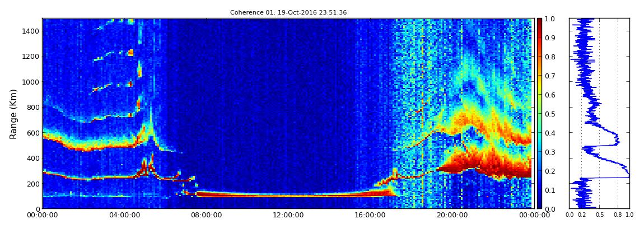Click the 04:00:00 time tick label
The height and width of the screenshot is (228, 644).
click(124, 215)
